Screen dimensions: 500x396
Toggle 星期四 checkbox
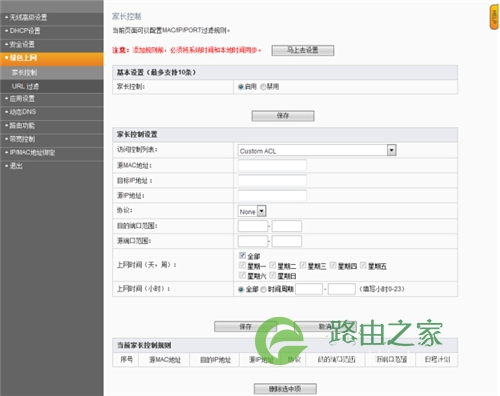333,266
